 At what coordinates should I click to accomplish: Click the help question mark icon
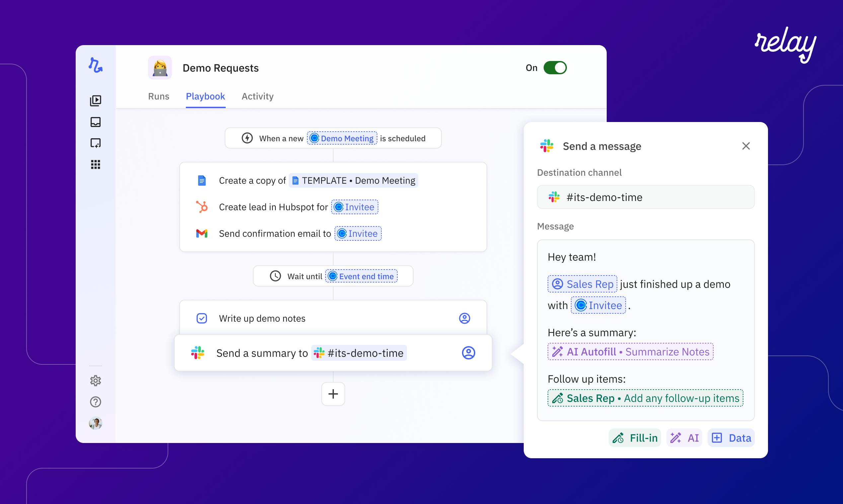pyautogui.click(x=96, y=402)
